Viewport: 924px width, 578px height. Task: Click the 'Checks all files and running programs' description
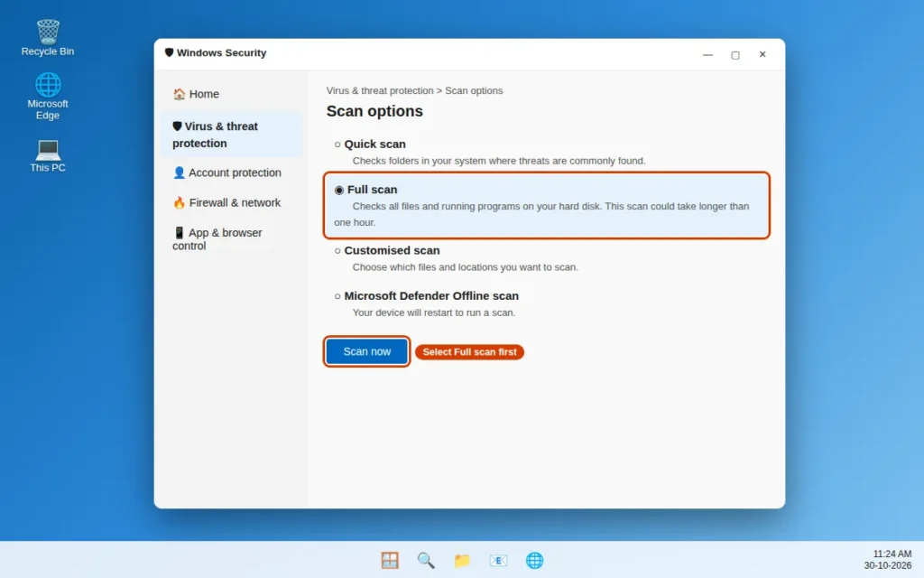tap(541, 214)
